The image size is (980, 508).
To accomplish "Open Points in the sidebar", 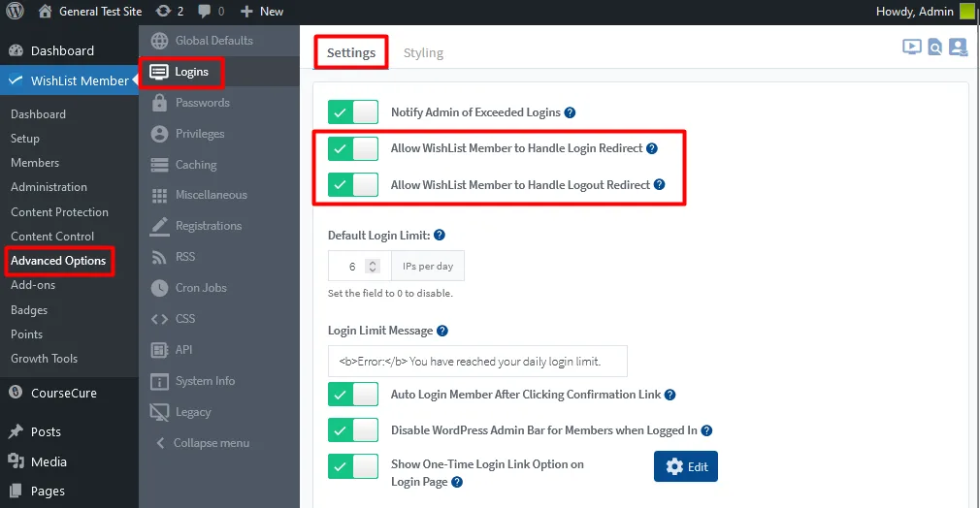I will (27, 334).
